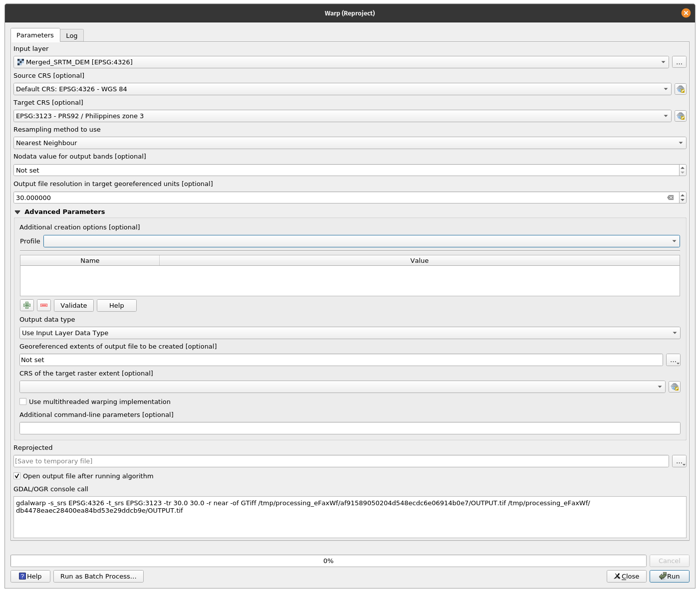Image resolution: width=700 pixels, height=593 pixels.
Task: Click Run as Batch Process button
Action: (98, 576)
